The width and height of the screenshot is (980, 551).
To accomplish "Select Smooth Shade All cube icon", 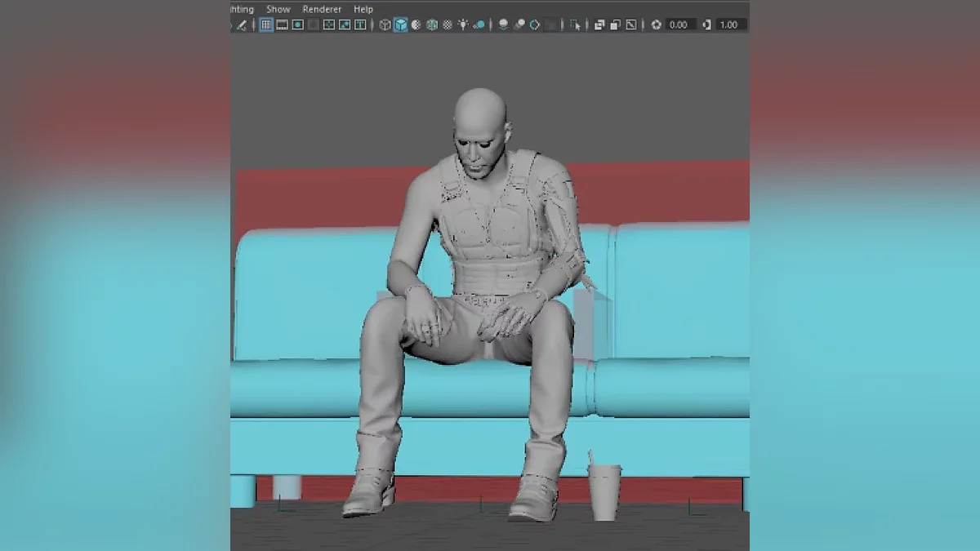I will coord(400,25).
